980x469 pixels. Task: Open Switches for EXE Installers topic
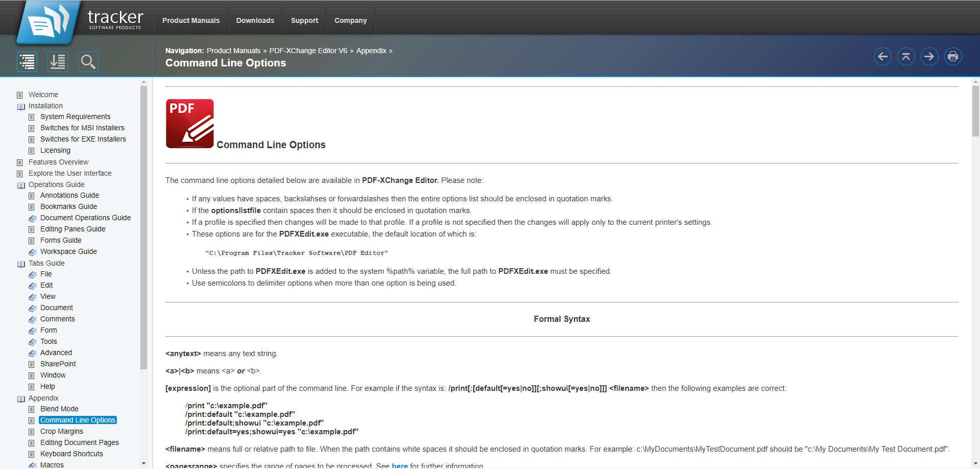pos(83,139)
